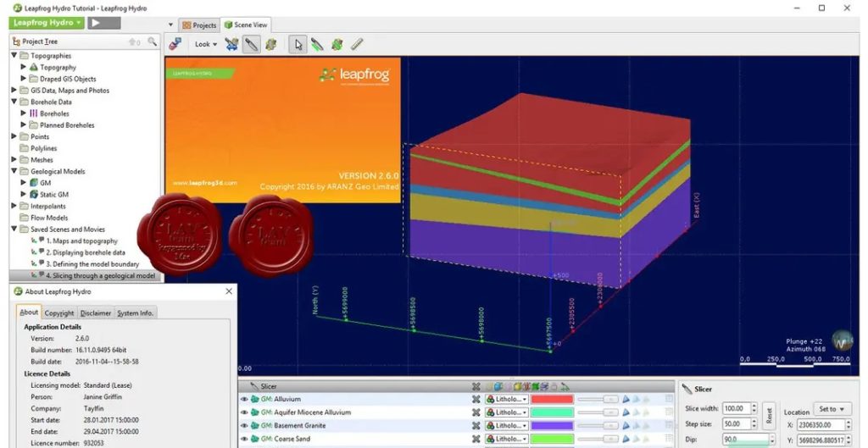Viewport: 868px width, 448px height.
Task: Open the Copyright tab
Action: (59, 313)
